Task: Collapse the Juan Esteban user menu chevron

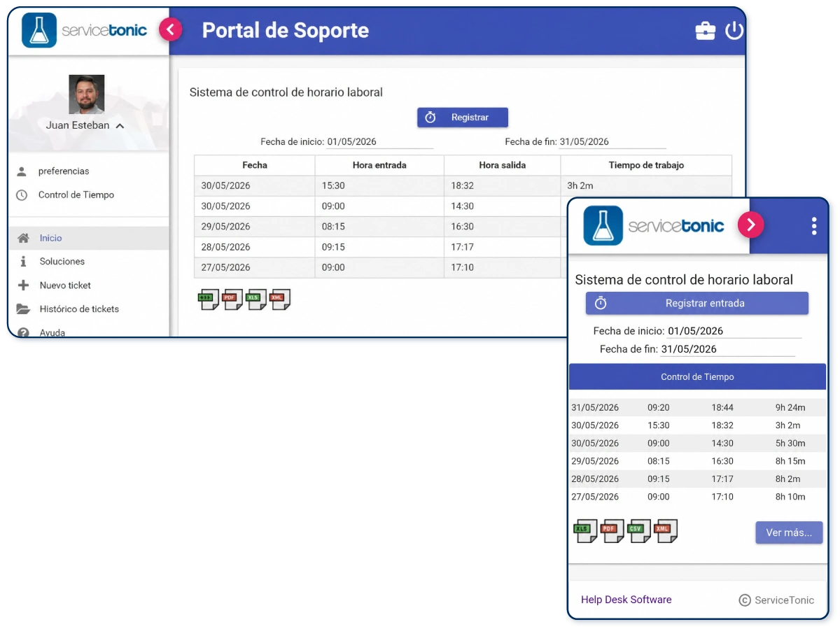Action: [x=120, y=126]
